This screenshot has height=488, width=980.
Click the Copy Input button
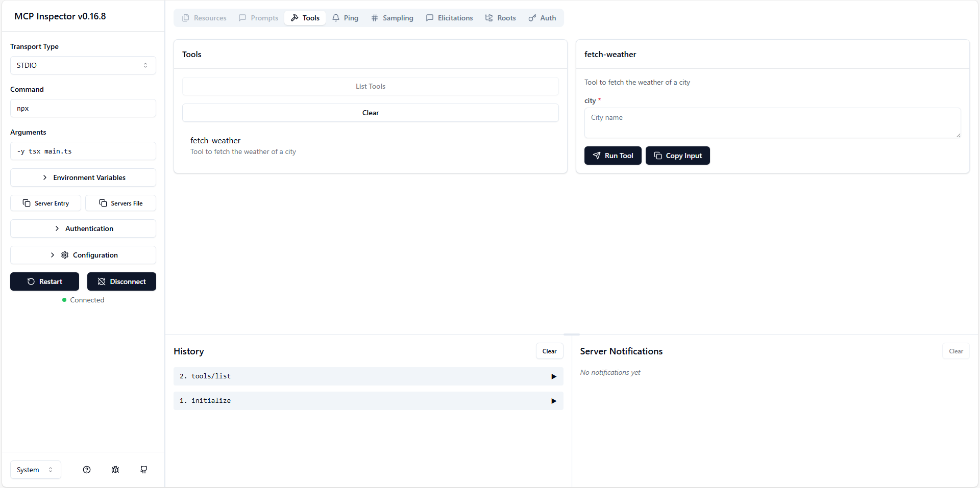coord(678,156)
